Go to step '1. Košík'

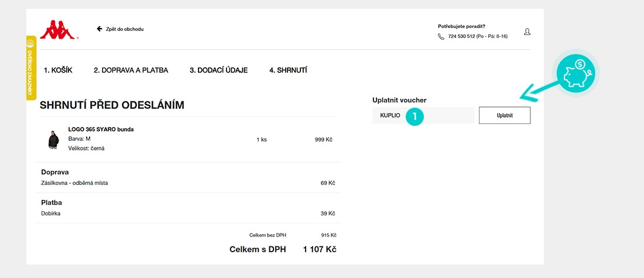[58, 70]
